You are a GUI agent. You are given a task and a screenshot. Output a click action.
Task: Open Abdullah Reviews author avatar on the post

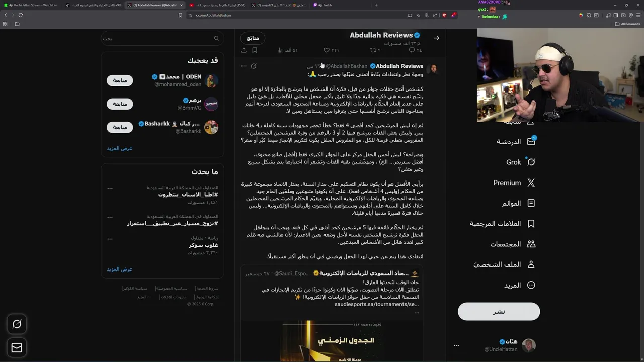tap(432, 68)
